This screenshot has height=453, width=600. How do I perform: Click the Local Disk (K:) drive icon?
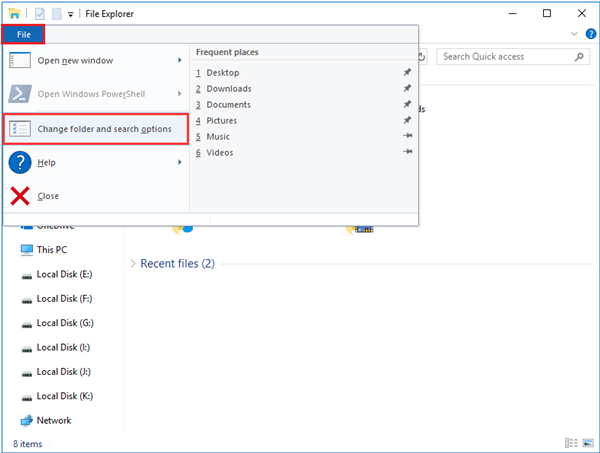pos(26,398)
